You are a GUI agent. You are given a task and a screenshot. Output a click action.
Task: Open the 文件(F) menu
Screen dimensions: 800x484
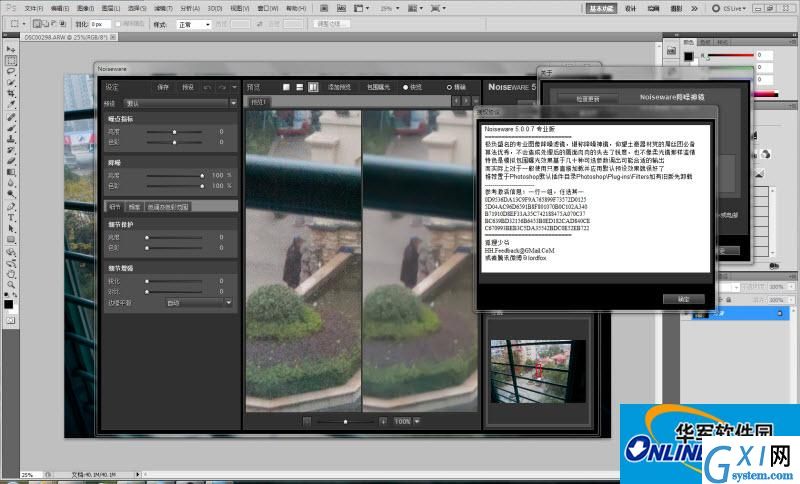[34, 8]
